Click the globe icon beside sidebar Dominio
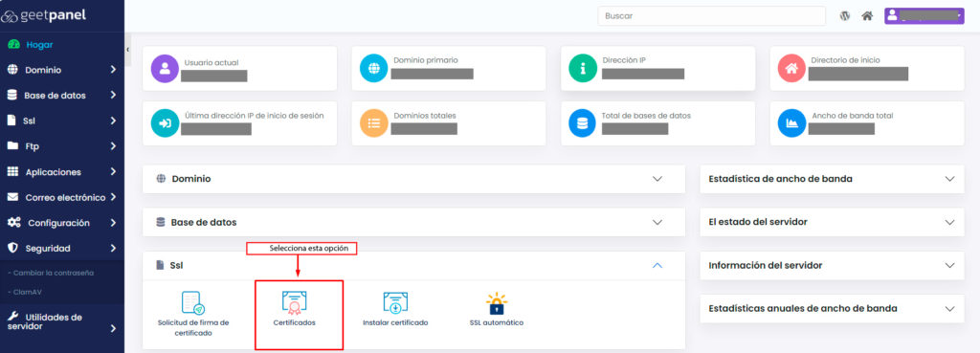The width and height of the screenshot is (980, 353). pyautogui.click(x=11, y=70)
